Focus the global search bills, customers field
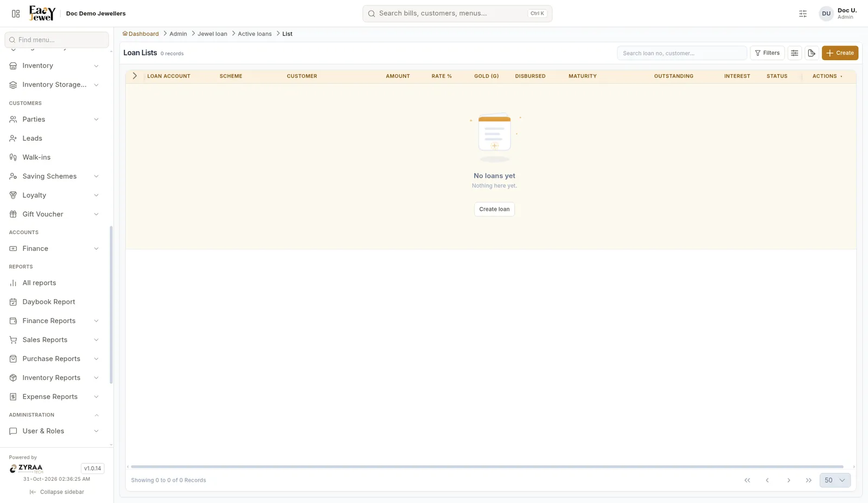The width and height of the screenshot is (868, 503). tap(457, 14)
